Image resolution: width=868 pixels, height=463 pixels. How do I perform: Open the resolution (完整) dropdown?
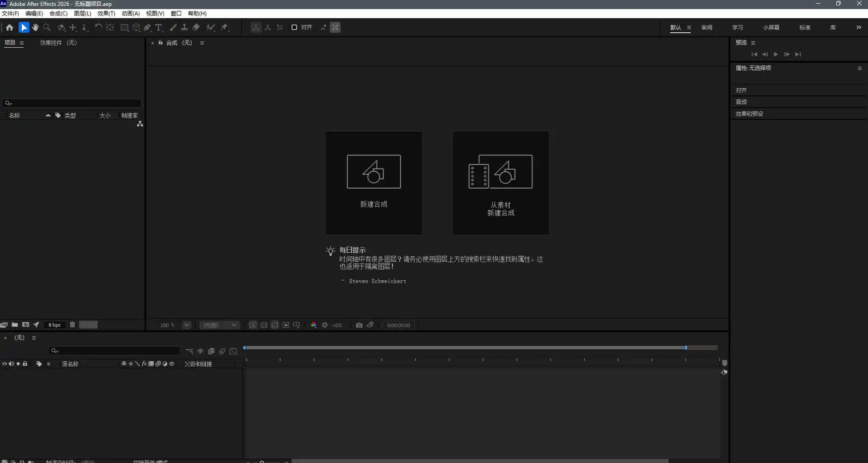[220, 325]
